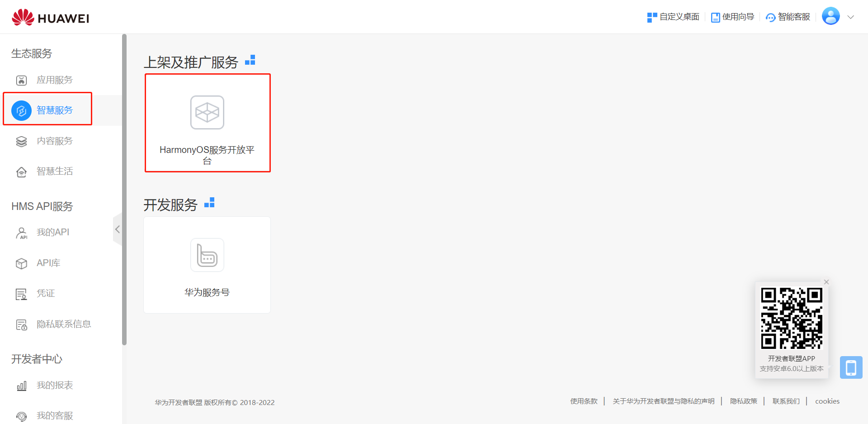Image resolution: width=868 pixels, height=424 pixels.
Task: Expand the account dropdown arrow
Action: (x=850, y=17)
